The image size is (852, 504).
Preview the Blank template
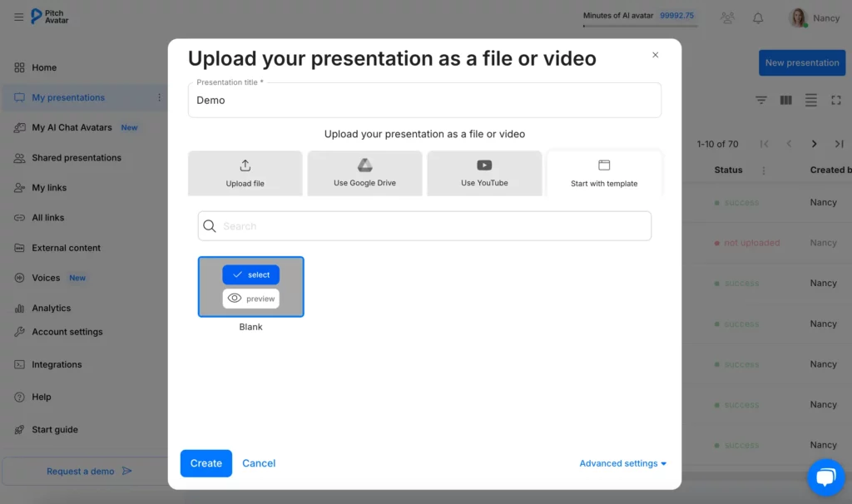pos(250,299)
